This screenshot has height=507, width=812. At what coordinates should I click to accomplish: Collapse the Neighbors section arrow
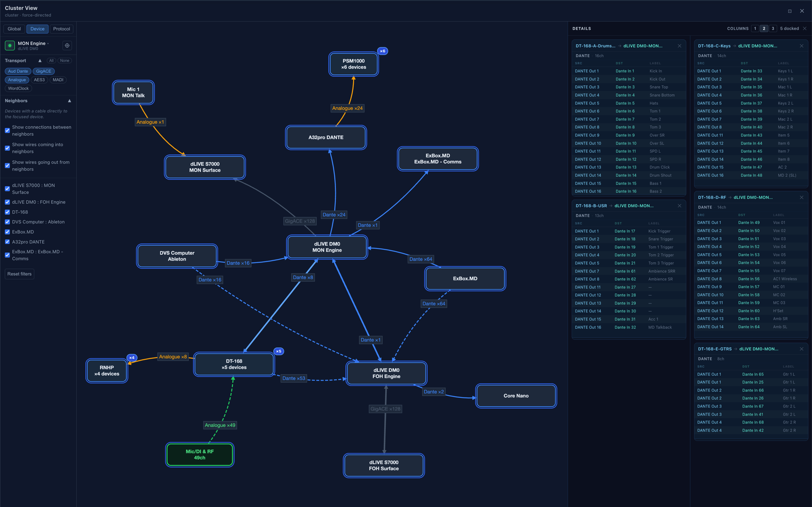pos(69,101)
